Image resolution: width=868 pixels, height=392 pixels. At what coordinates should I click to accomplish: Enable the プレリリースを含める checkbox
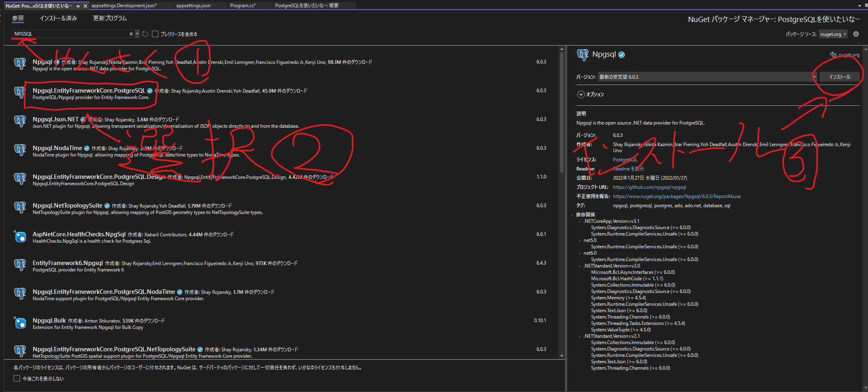[155, 34]
